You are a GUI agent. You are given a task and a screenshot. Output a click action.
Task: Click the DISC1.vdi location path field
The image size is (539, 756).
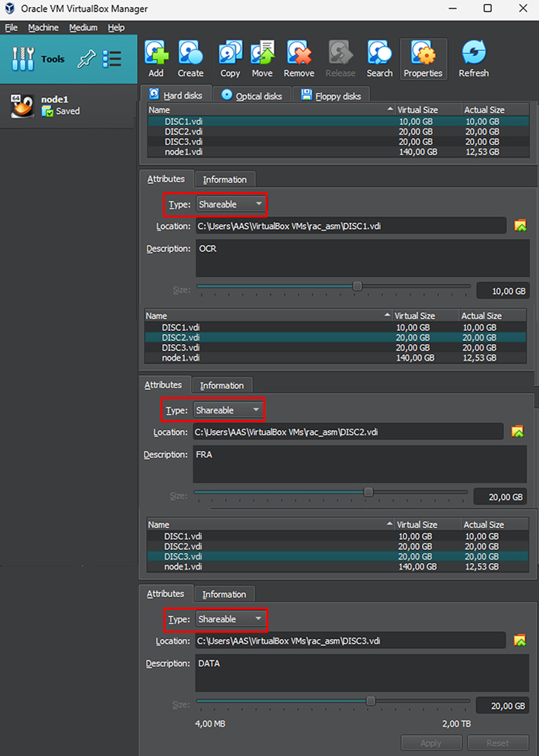point(351,226)
